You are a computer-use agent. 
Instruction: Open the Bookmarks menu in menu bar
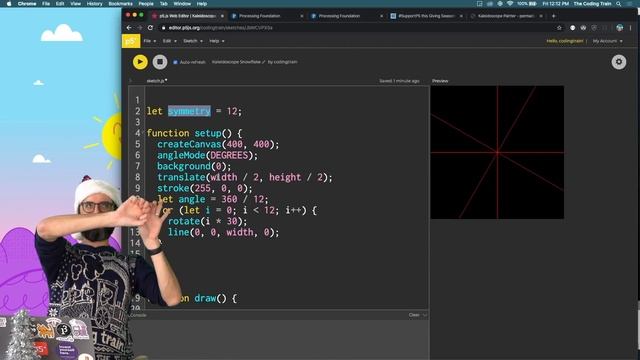(x=120, y=4)
